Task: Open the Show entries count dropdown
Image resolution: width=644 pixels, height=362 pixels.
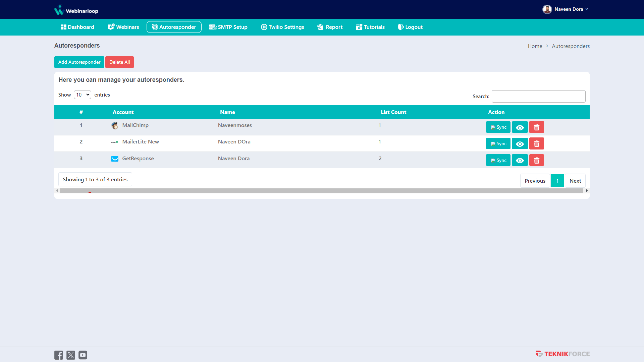Action: 82,95
